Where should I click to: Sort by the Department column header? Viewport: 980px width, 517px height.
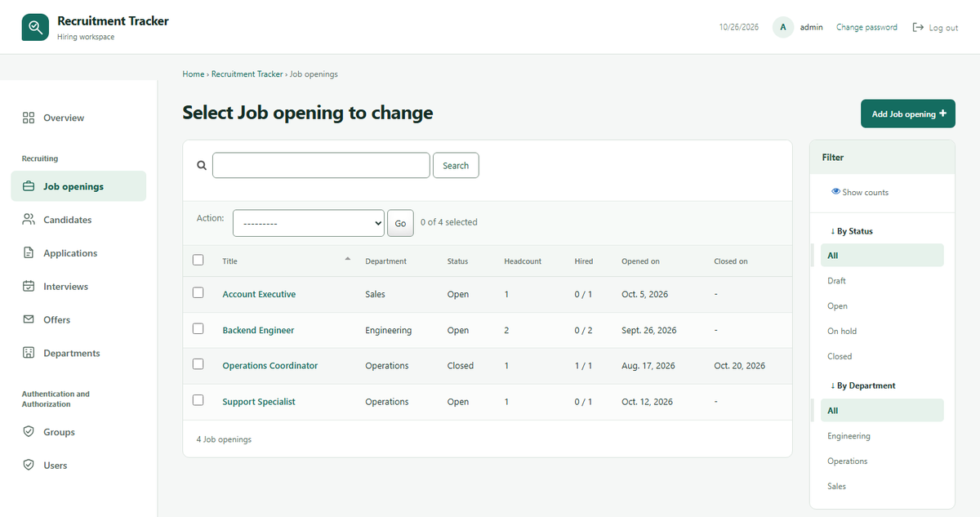tap(385, 261)
